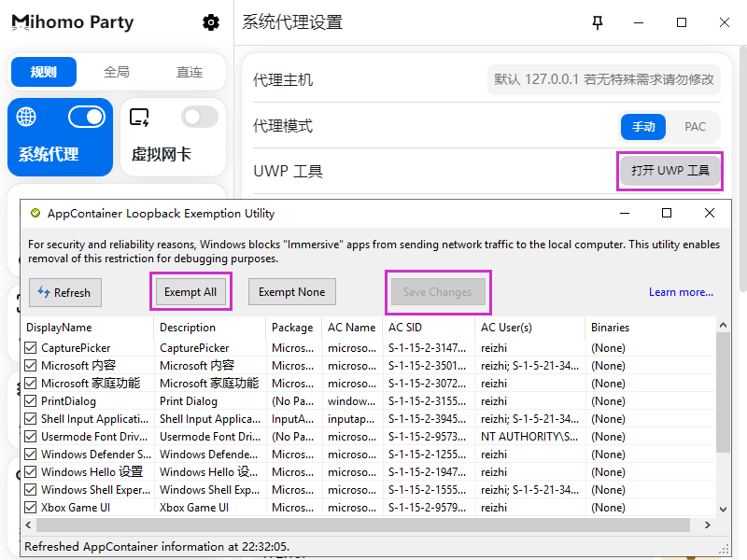Image resolution: width=747 pixels, height=560 pixels.
Task: Open the Learn more link
Action: tap(681, 292)
